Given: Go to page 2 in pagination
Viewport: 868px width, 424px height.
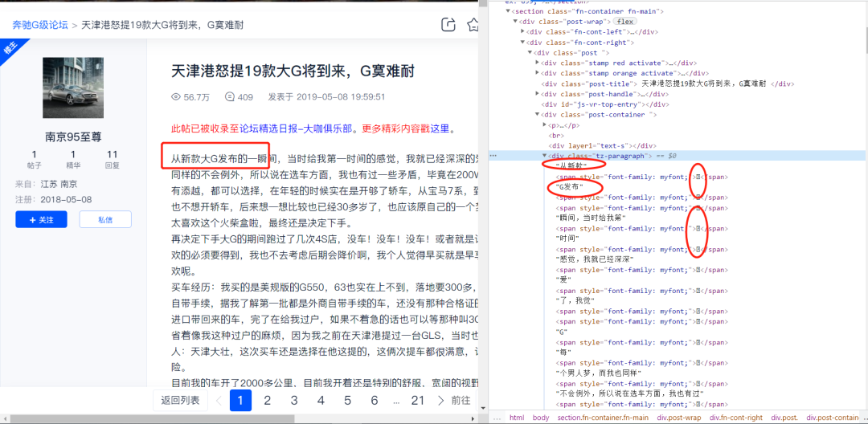Looking at the screenshot, I should 267,400.
